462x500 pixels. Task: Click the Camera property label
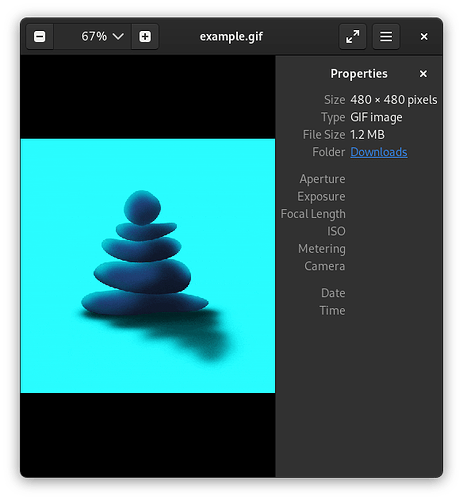(x=325, y=266)
